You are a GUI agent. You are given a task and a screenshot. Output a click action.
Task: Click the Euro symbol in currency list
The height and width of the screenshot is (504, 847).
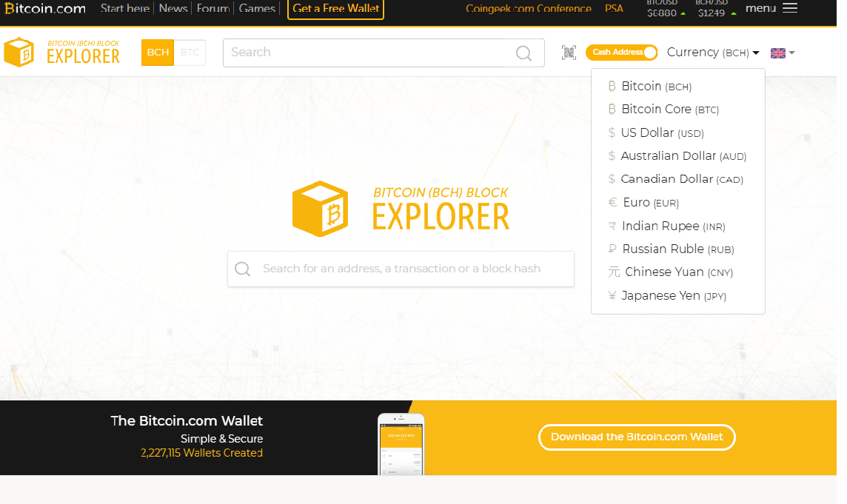[612, 202]
